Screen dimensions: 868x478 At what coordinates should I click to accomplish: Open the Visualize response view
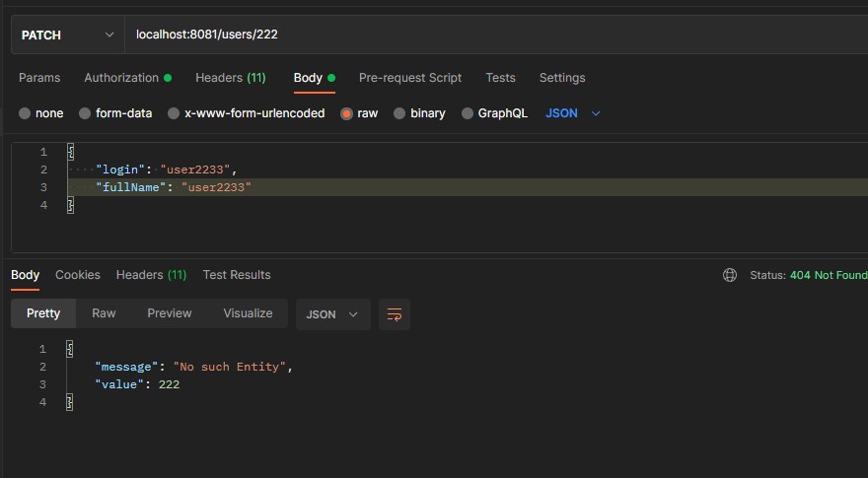click(x=248, y=313)
